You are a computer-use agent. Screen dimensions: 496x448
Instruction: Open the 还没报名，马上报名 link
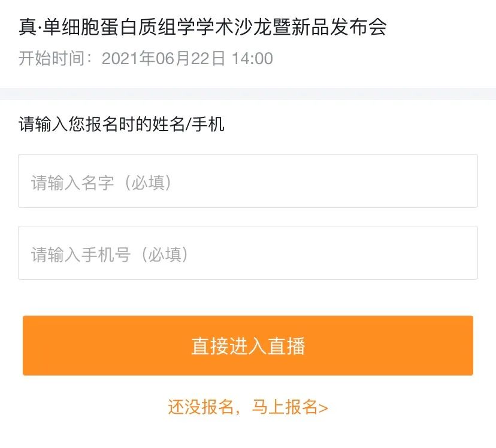pos(247,407)
